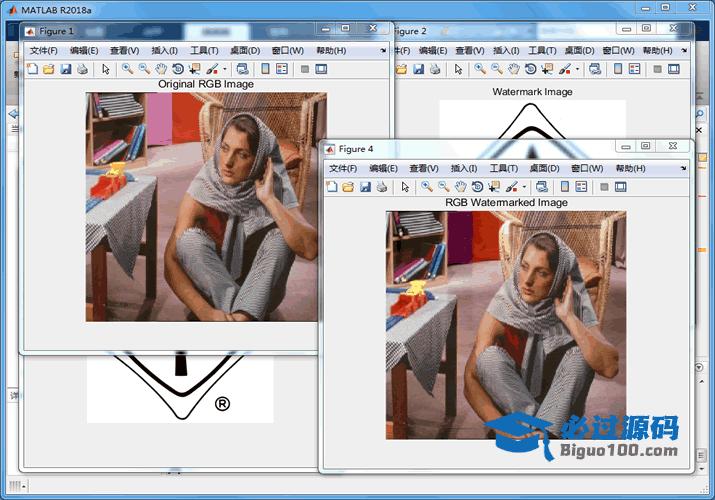Viewport: 715px width, 500px height.
Task: Open 窗口(W) menu in Figure 2
Action: (618, 51)
